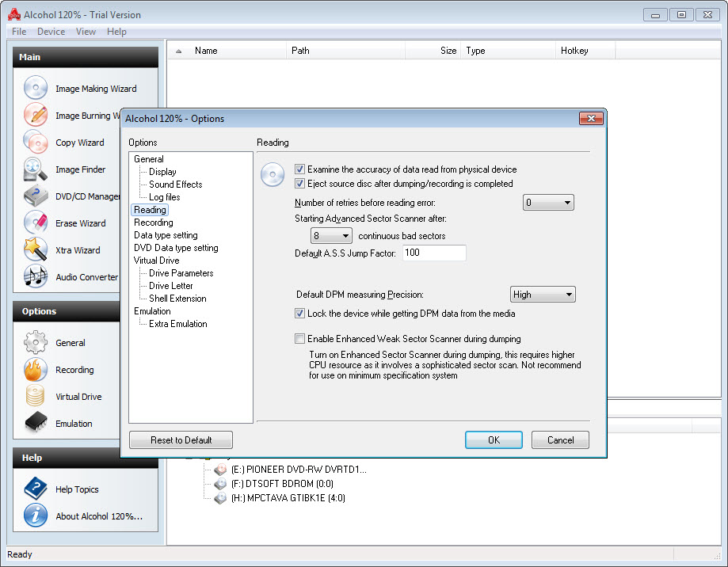This screenshot has height=567, width=728.
Task: Collapse the Options sidebar panel header
Action: point(67,311)
